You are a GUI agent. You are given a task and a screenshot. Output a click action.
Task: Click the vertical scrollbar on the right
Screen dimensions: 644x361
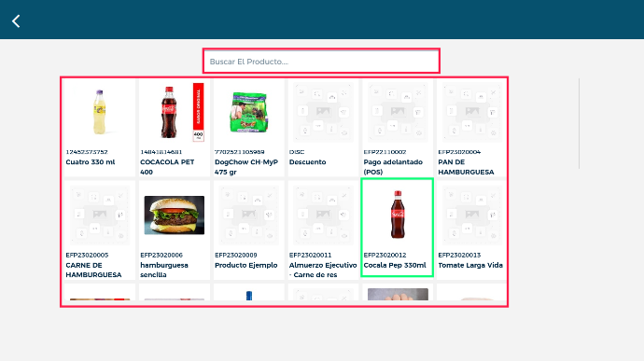[579, 123]
